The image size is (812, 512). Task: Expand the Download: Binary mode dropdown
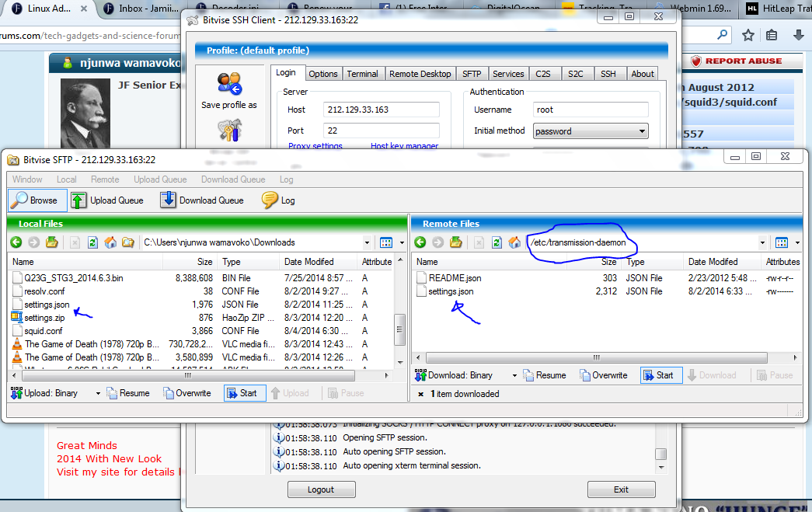[x=514, y=376]
